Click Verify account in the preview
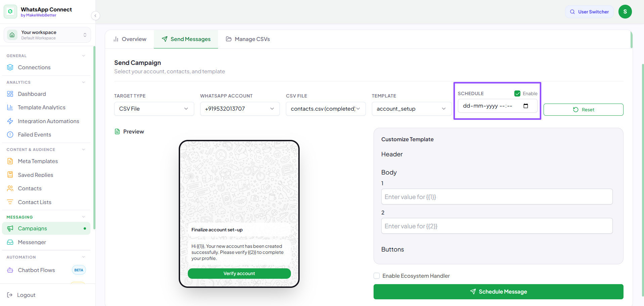This screenshot has width=644, height=306. click(x=239, y=273)
